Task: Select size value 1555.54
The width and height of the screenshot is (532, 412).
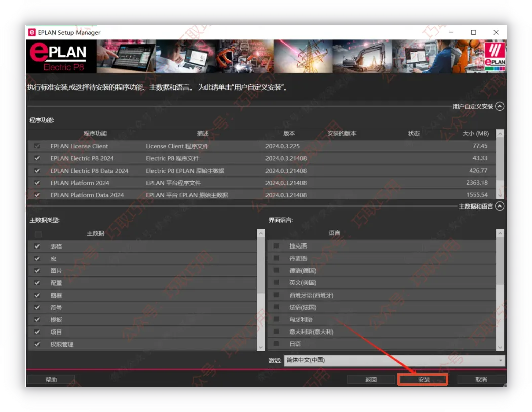Action: (477, 195)
